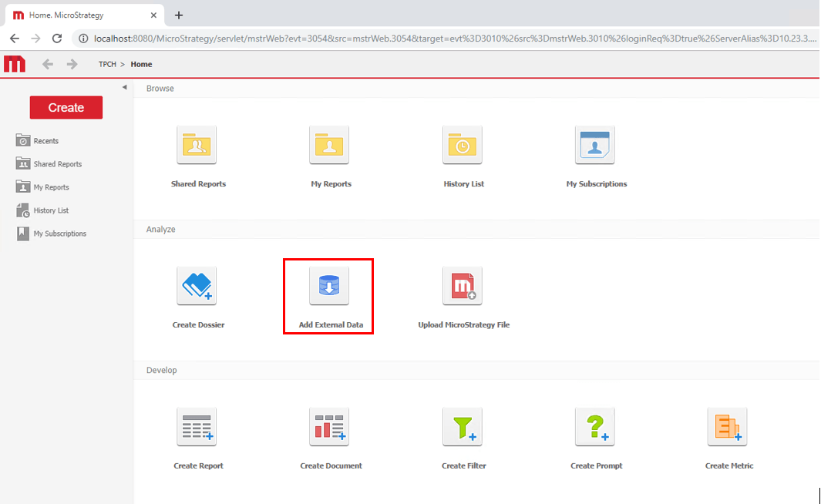This screenshot has width=821, height=504.
Task: Open the Create Prompt question-mark icon
Action: click(x=595, y=428)
